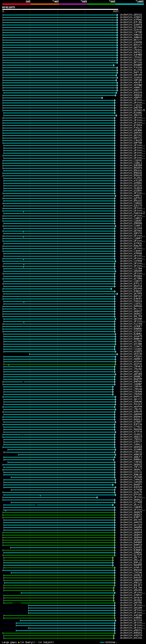Select the UniRef100_C5K549 hit label
146x644 pixels.
131,394
